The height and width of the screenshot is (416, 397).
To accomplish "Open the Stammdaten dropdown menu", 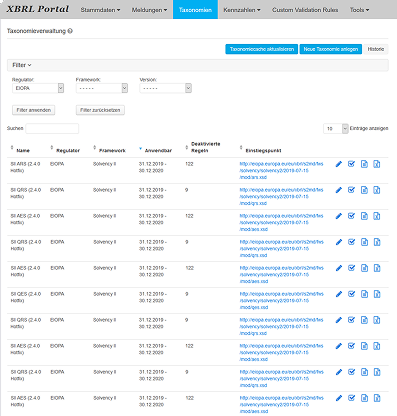I will 100,10.
